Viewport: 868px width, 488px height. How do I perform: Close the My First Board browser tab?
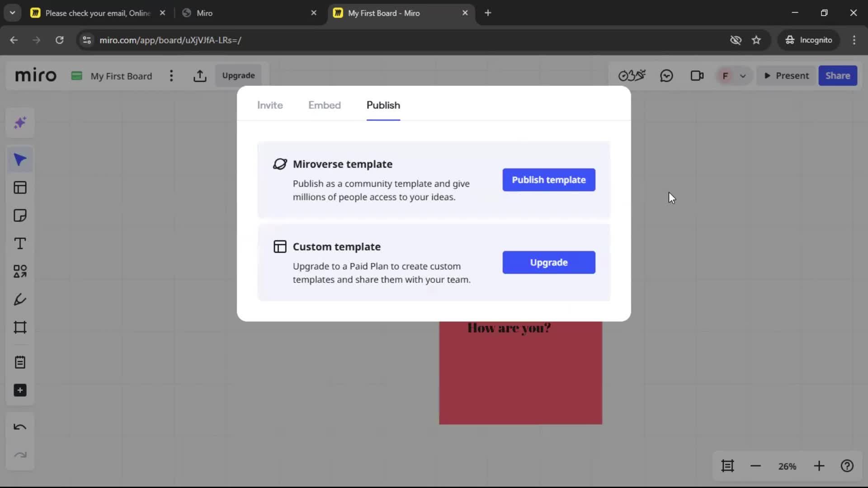click(465, 13)
